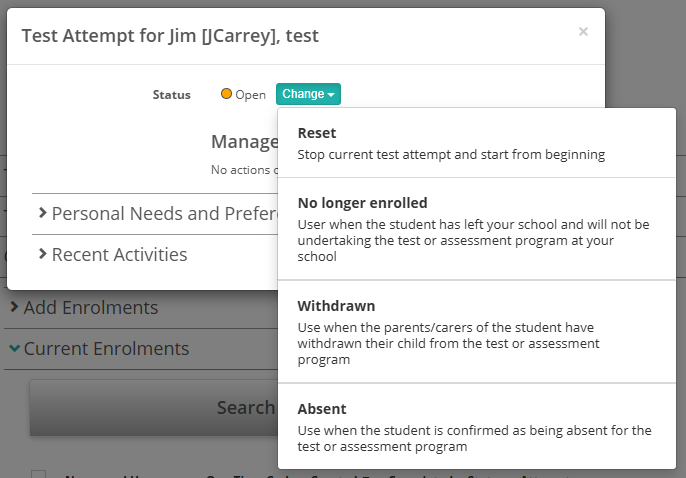
Task: Click the orange Open status dot
Action: click(x=226, y=94)
